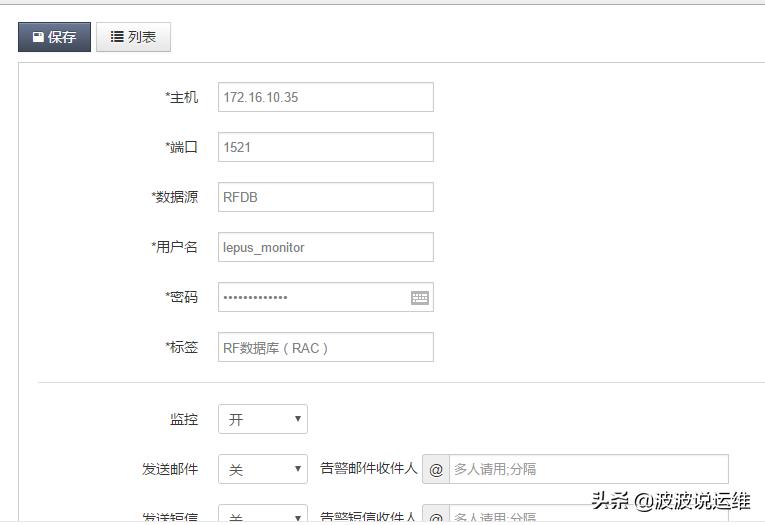Screen dimensions: 765x525
Task: Open the virtual keyboard icon in password field
Action: [420, 297]
